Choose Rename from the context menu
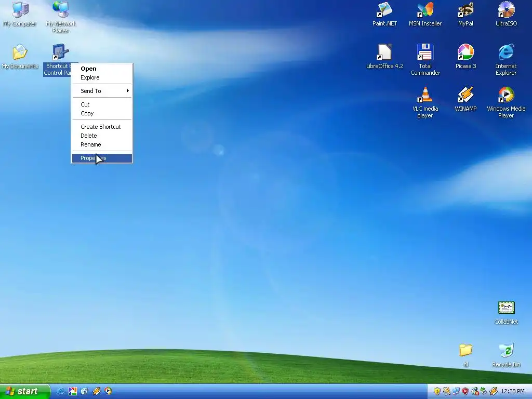532x399 pixels. click(x=102, y=144)
